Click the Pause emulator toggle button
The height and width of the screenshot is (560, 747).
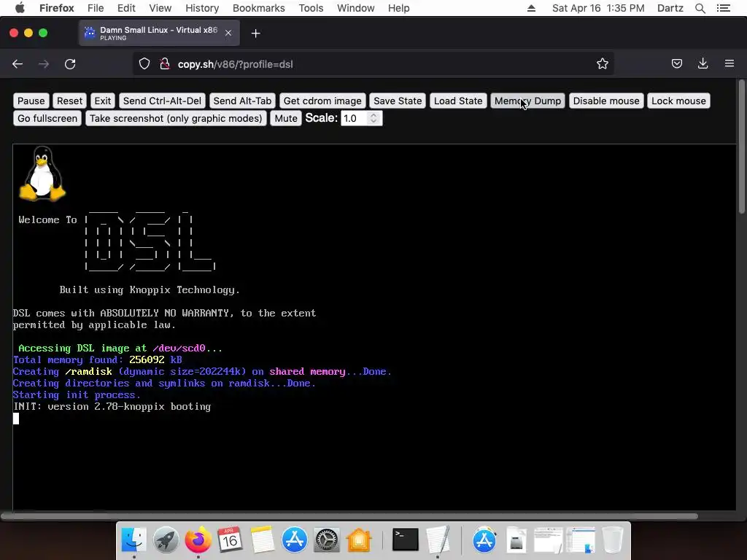(x=31, y=101)
